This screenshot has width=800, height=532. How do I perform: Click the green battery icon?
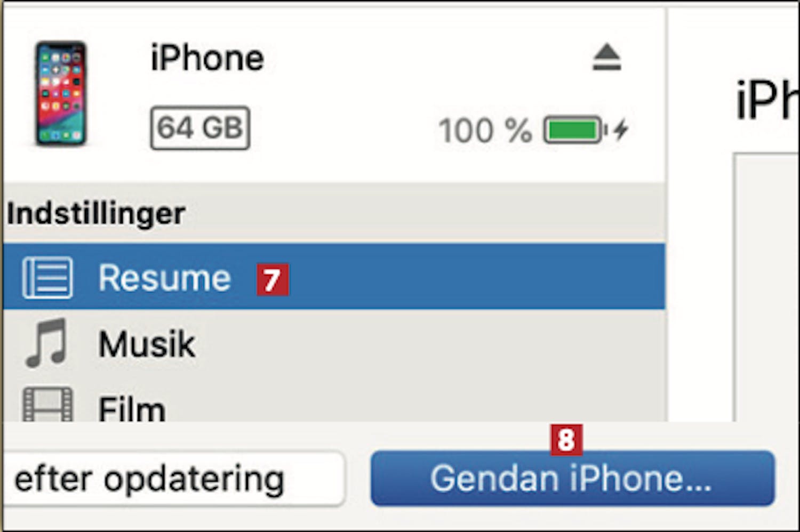tap(575, 130)
